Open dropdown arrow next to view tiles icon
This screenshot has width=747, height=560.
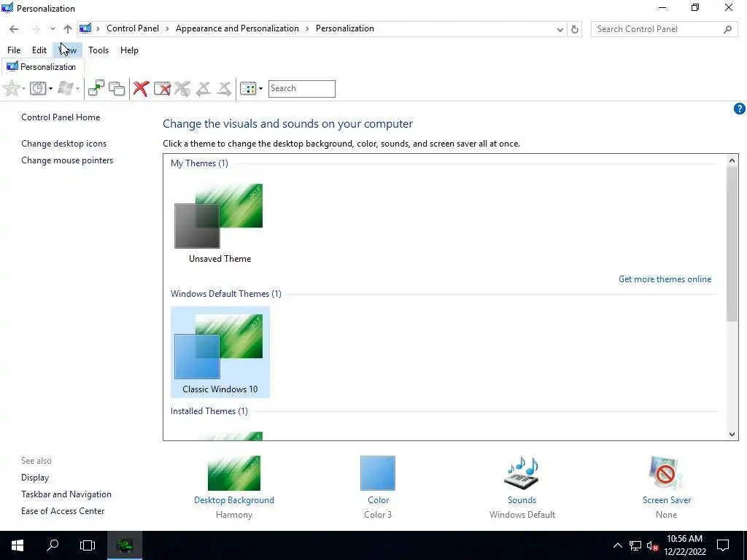pos(260,88)
